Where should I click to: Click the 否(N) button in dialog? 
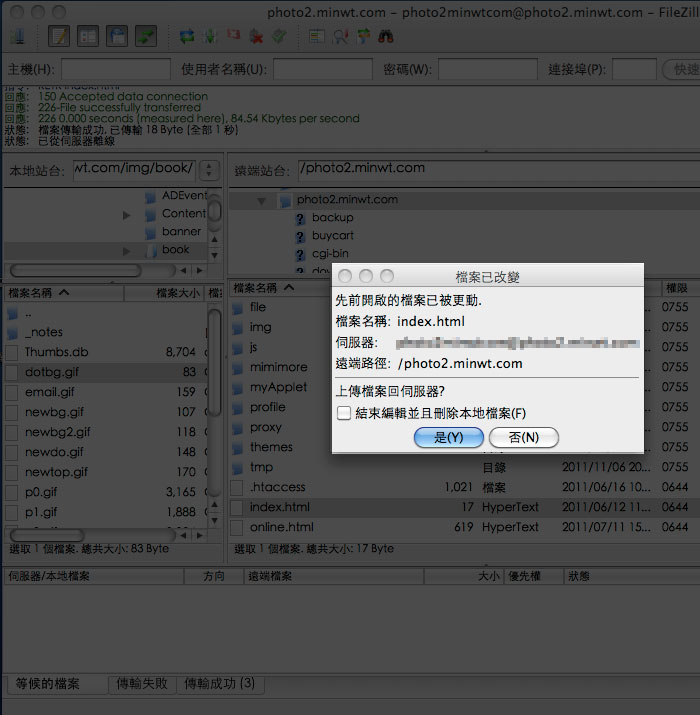524,438
